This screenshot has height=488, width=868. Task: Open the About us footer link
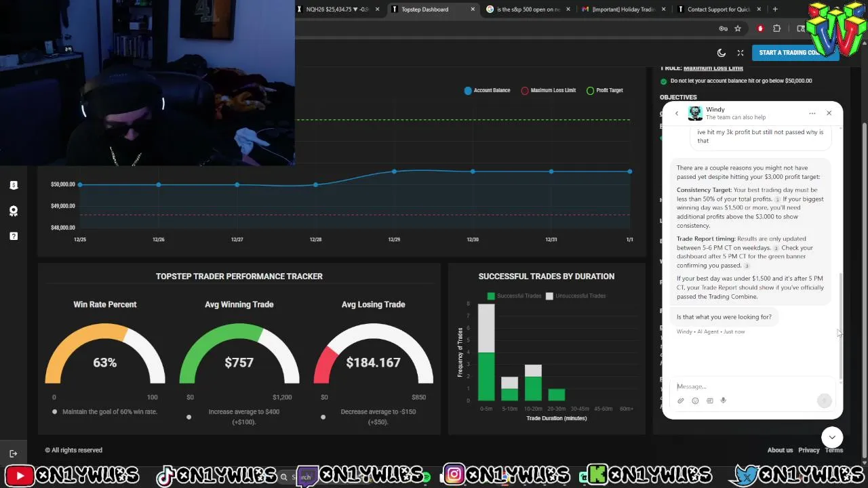[780, 450]
